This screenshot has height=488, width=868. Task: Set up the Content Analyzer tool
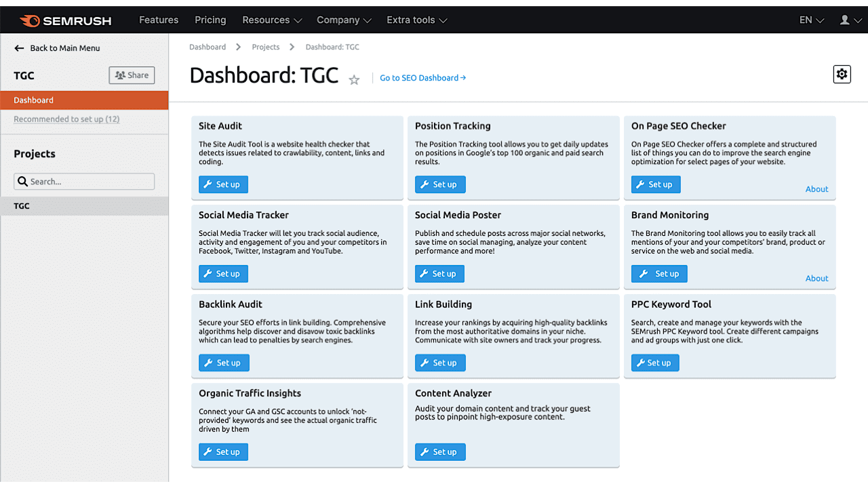click(x=439, y=451)
